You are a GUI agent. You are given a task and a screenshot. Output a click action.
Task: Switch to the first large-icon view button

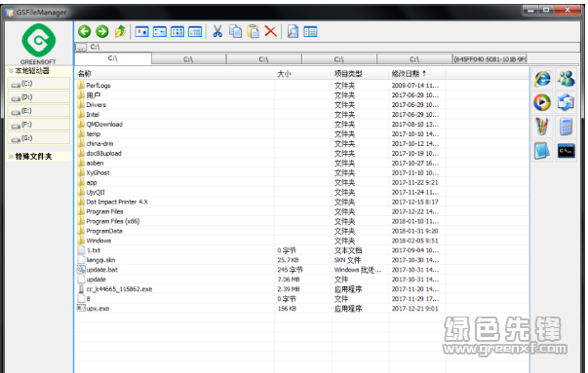[x=141, y=32]
